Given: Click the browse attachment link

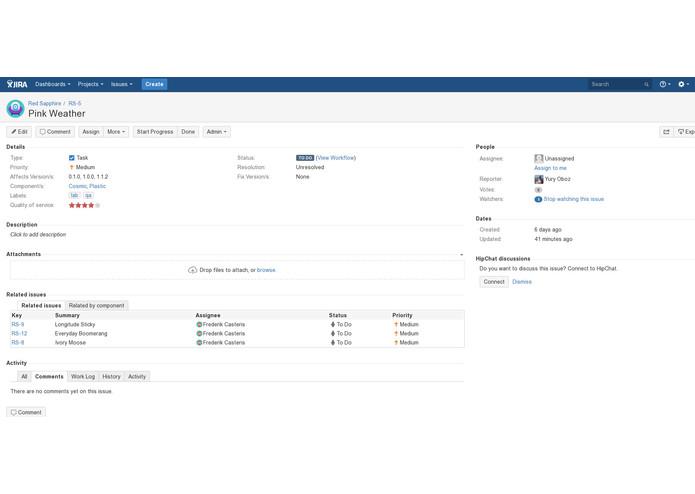Looking at the screenshot, I should point(266,270).
